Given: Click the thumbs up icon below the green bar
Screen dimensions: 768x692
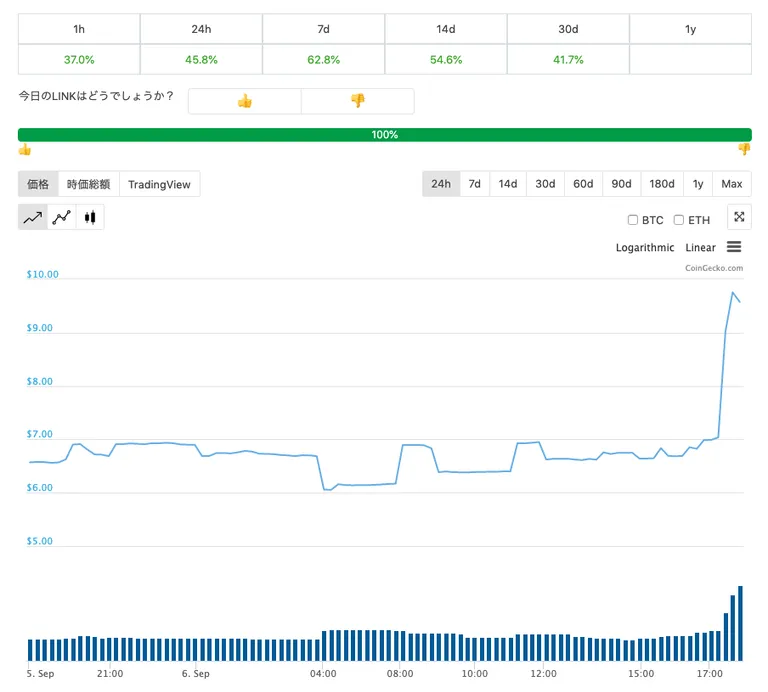Looking at the screenshot, I should [x=24, y=149].
